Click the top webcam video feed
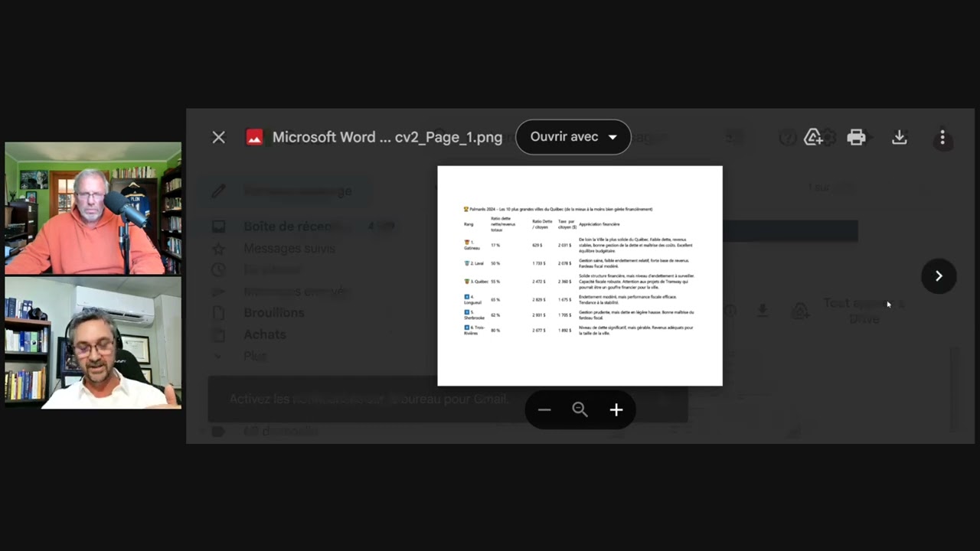This screenshot has width=980, height=551. pos(93,208)
